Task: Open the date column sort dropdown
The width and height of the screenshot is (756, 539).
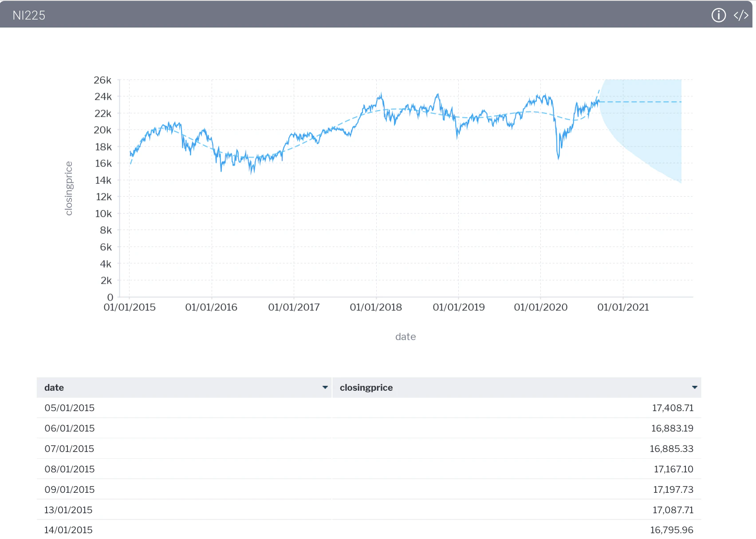Action: coord(325,388)
